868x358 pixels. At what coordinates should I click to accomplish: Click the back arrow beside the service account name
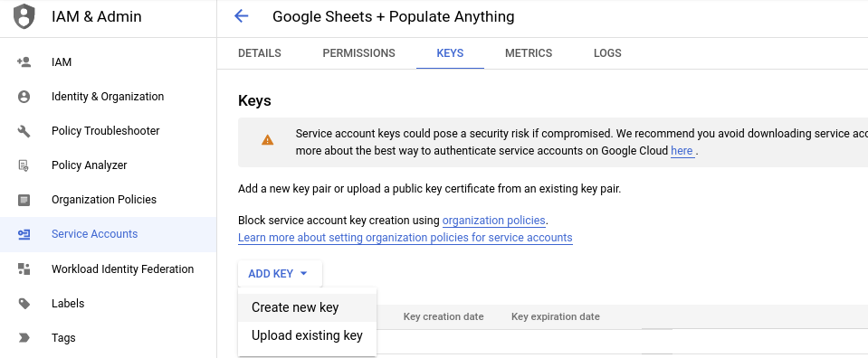point(242,16)
